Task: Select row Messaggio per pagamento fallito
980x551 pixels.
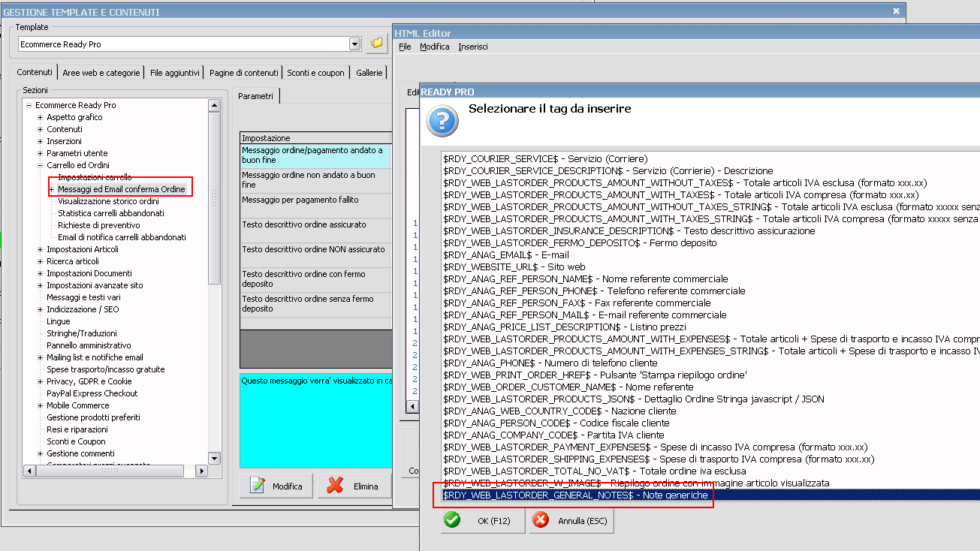Action: 315,206
